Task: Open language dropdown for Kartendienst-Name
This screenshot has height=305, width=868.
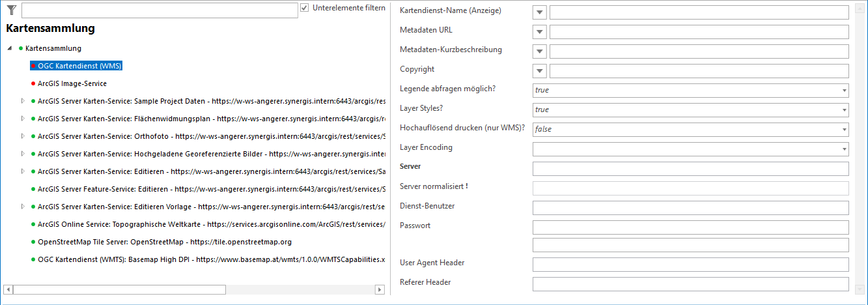Action: [539, 12]
